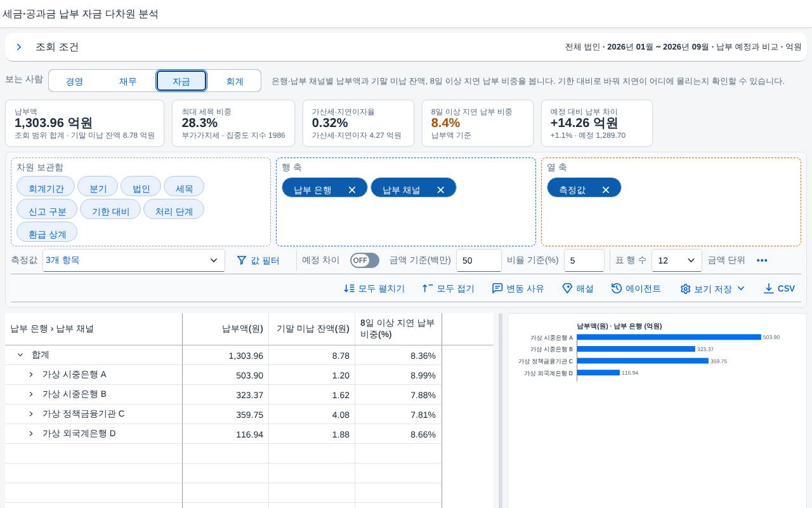Screen dimensions: 812x508
Task: Expand the 가상 시중은행 A row
Action: click(31, 375)
